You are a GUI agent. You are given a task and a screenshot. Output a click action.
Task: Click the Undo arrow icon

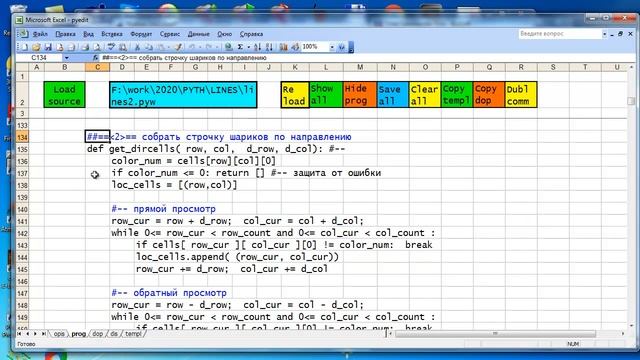pyautogui.click(x=191, y=47)
